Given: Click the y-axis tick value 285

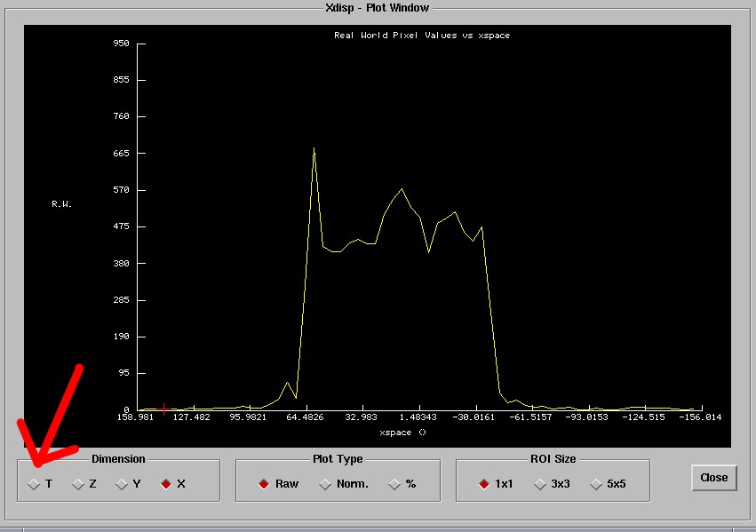Looking at the screenshot, I should (121, 299).
